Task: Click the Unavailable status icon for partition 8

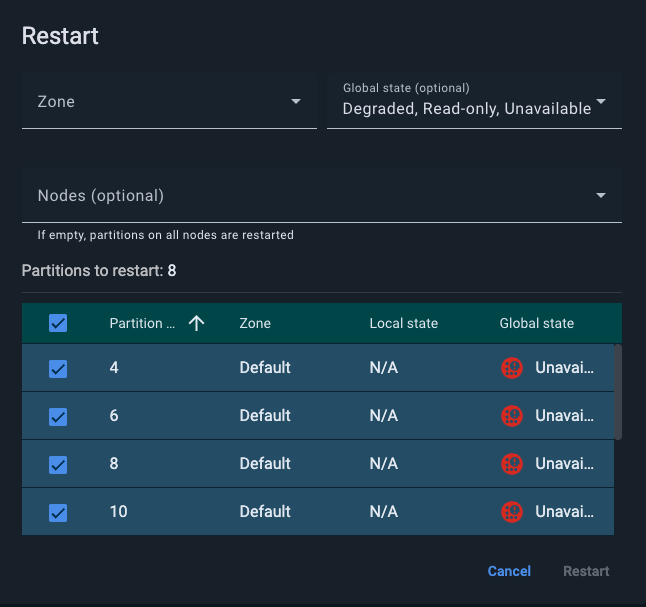Action: tap(512, 464)
